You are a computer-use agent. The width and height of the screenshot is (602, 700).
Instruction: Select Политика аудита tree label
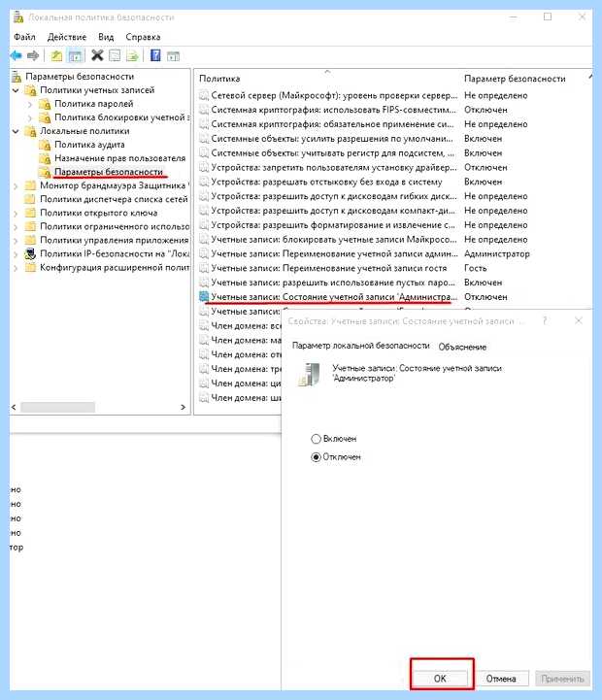click(x=89, y=145)
